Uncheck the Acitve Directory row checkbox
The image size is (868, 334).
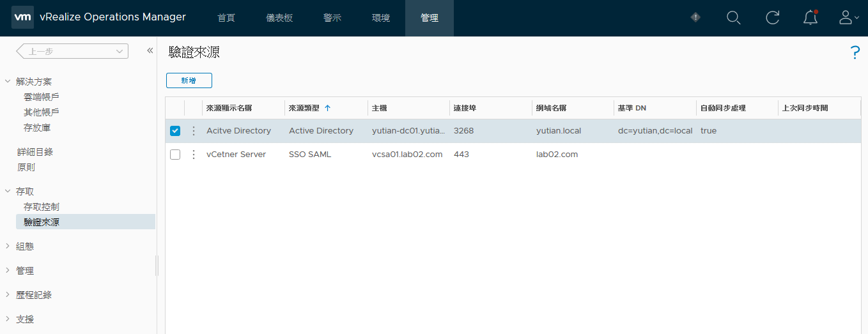175,131
